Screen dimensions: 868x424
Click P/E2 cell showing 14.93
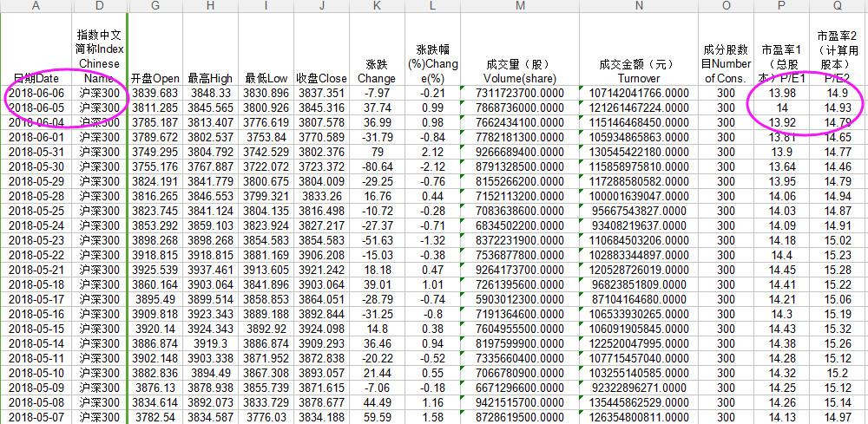838,108
